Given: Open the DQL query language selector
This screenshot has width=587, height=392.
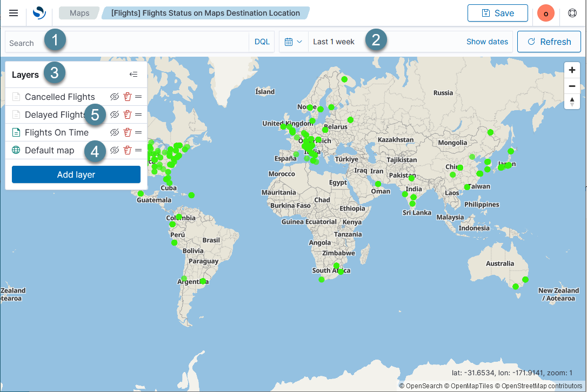Looking at the screenshot, I should point(262,41).
